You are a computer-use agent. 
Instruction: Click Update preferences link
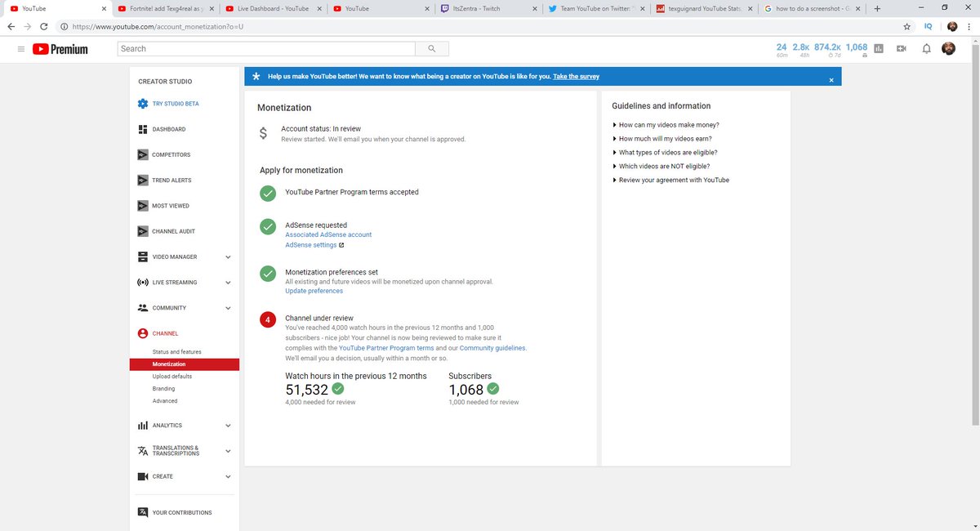(314, 291)
